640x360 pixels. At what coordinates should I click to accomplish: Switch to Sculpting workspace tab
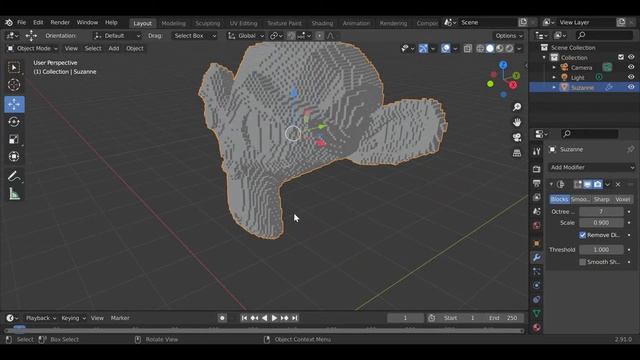click(207, 23)
